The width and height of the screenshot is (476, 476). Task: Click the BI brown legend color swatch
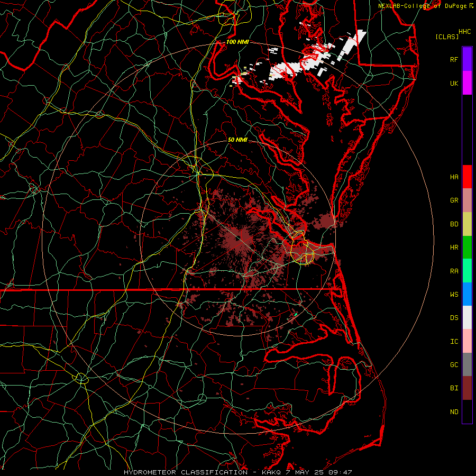[467, 388]
